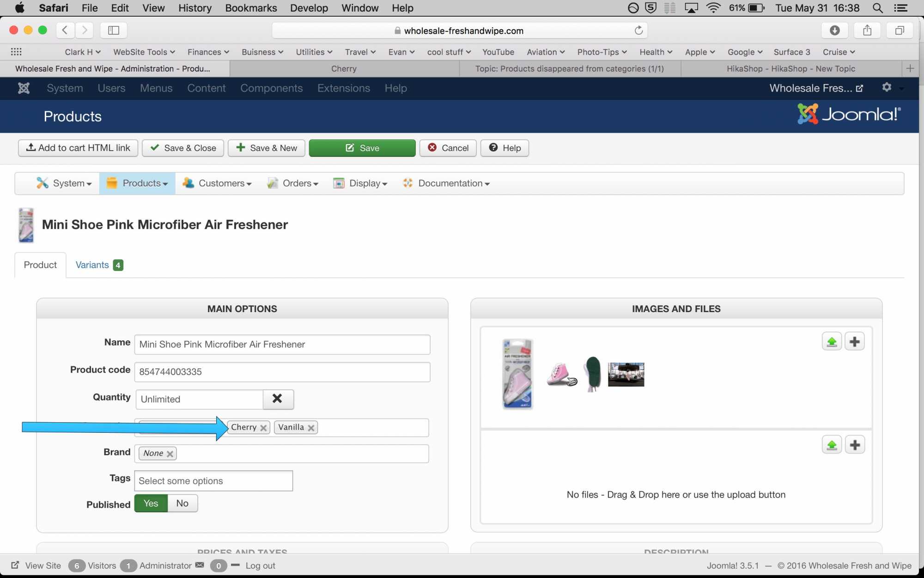Click the plus icon to add image

click(855, 342)
